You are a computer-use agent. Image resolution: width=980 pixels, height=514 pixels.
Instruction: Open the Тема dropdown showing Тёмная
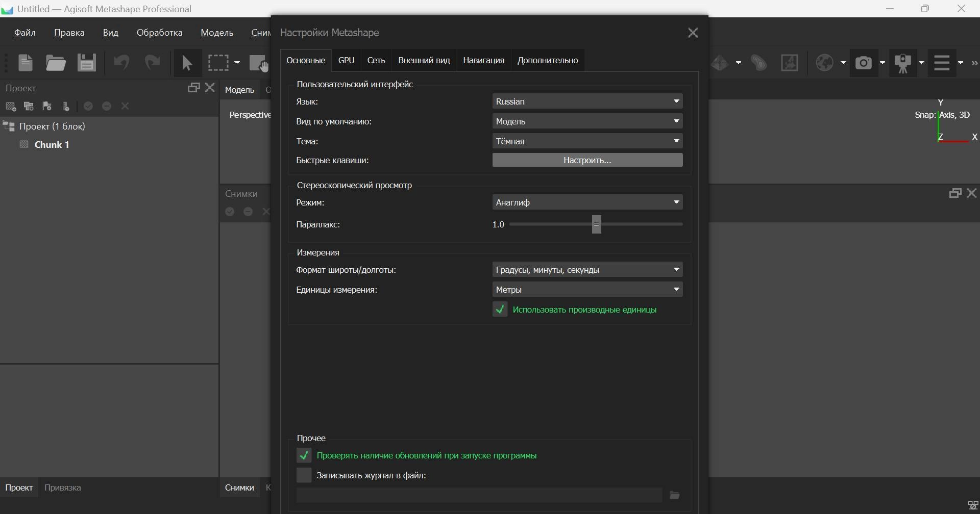[587, 141]
